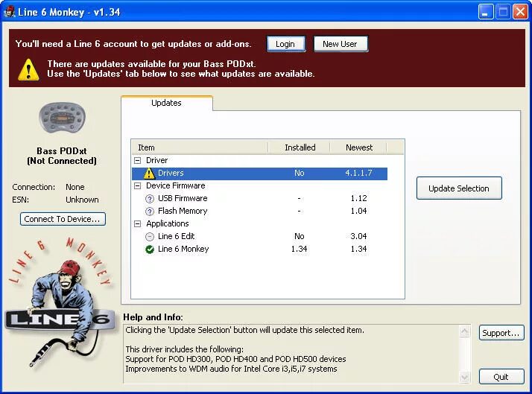Collapse the Applications tree group
Screen dimensions: 532x394
(x=137, y=223)
